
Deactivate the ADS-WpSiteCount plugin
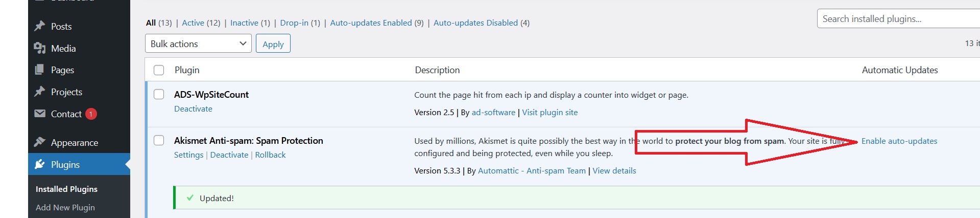193,108
